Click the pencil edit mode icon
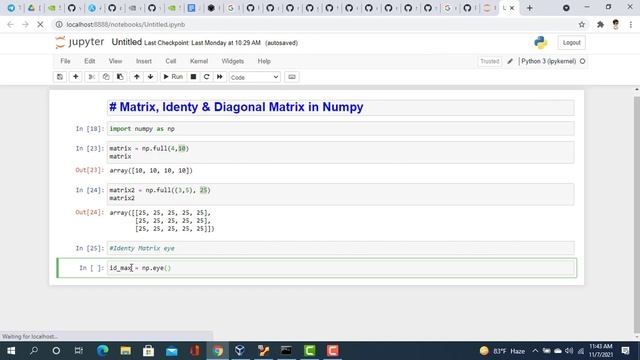Screen dimensions: 640x360 (x=510, y=61)
